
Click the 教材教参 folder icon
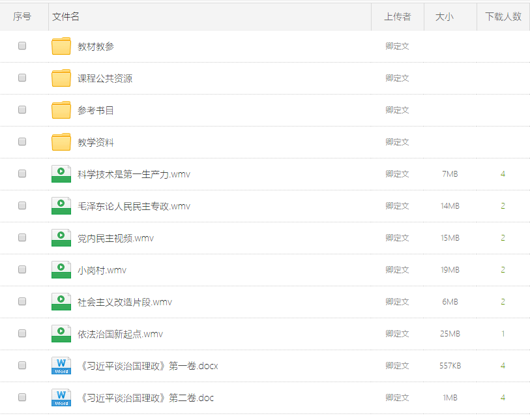click(x=61, y=46)
